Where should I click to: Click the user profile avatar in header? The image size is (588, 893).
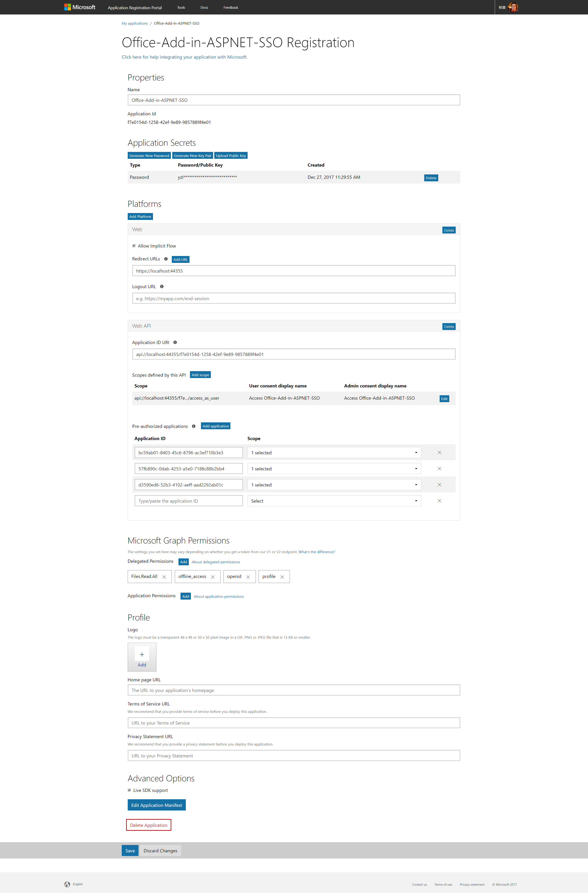click(513, 7)
